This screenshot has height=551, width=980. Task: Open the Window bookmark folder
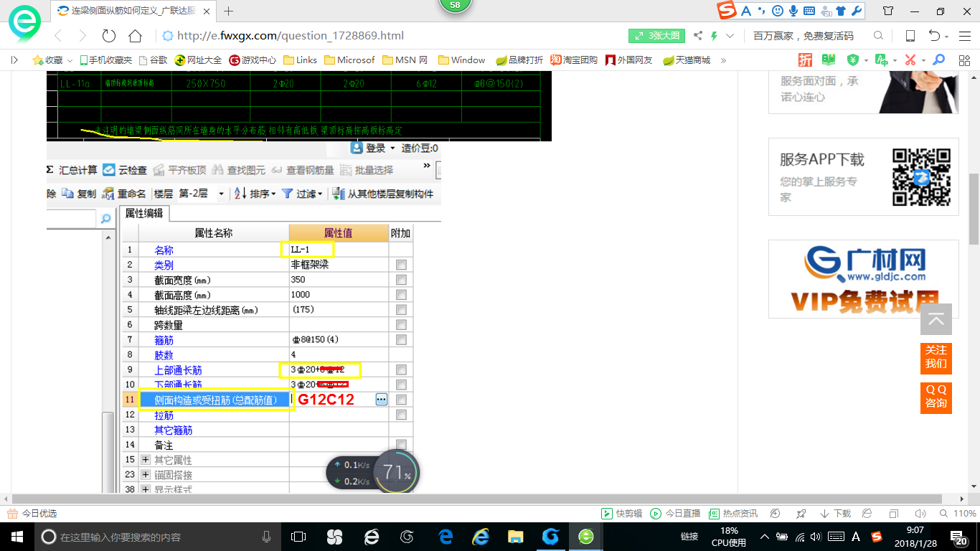pyautogui.click(x=461, y=60)
